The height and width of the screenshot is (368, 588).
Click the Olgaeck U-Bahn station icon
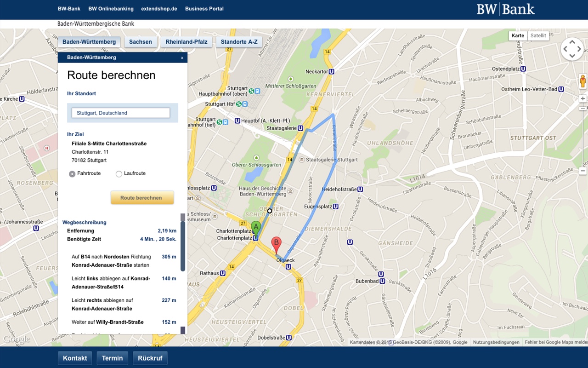[x=288, y=266]
